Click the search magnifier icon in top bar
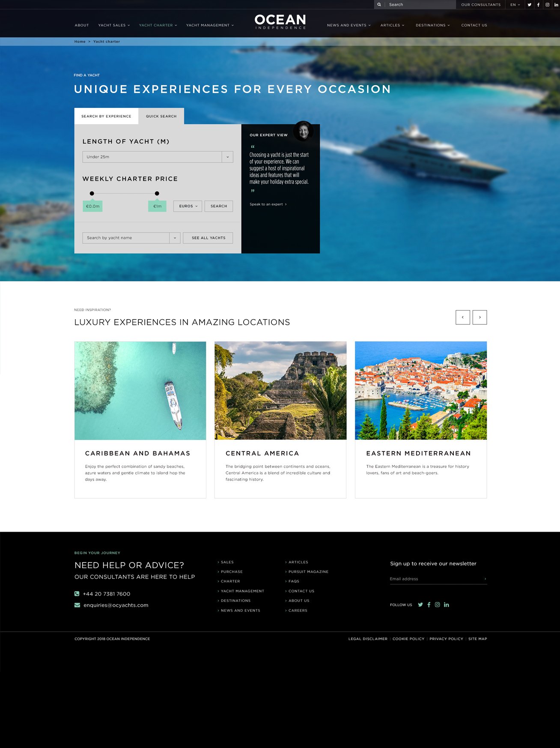The image size is (560, 748). click(379, 5)
